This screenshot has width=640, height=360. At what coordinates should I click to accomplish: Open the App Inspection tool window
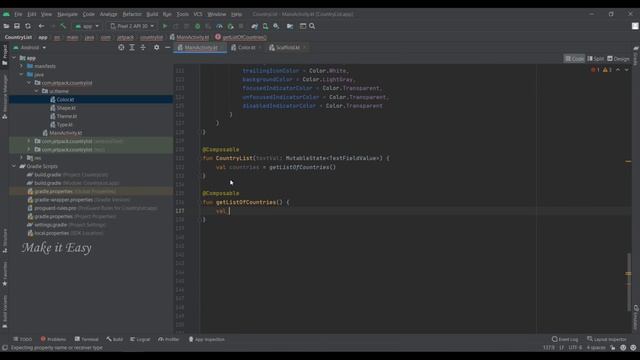pyautogui.click(x=207, y=339)
